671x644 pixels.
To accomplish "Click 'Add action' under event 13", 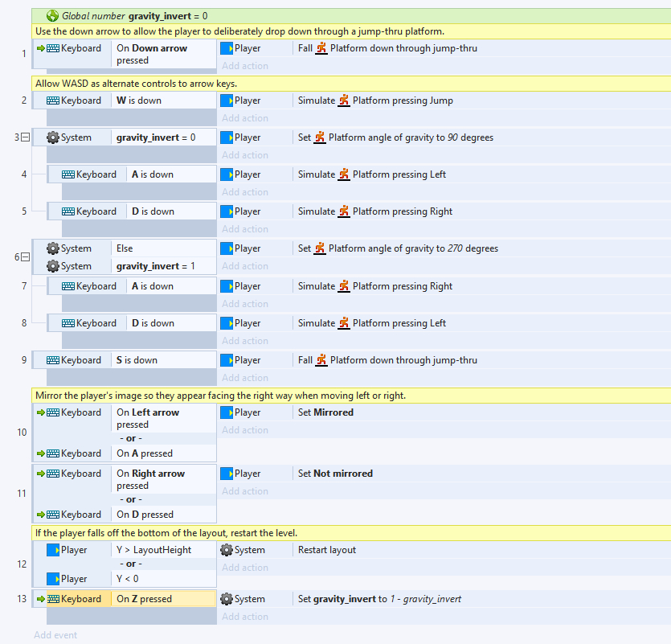I will pyautogui.click(x=245, y=617).
